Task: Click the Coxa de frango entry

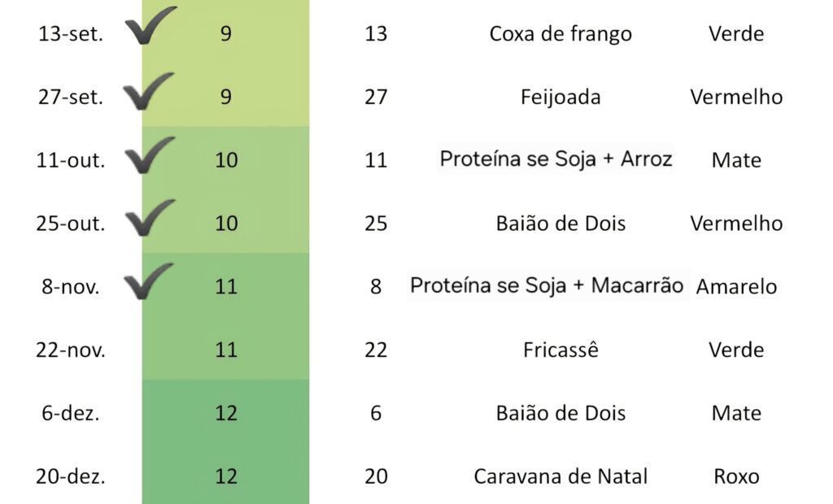Action: 560,34
